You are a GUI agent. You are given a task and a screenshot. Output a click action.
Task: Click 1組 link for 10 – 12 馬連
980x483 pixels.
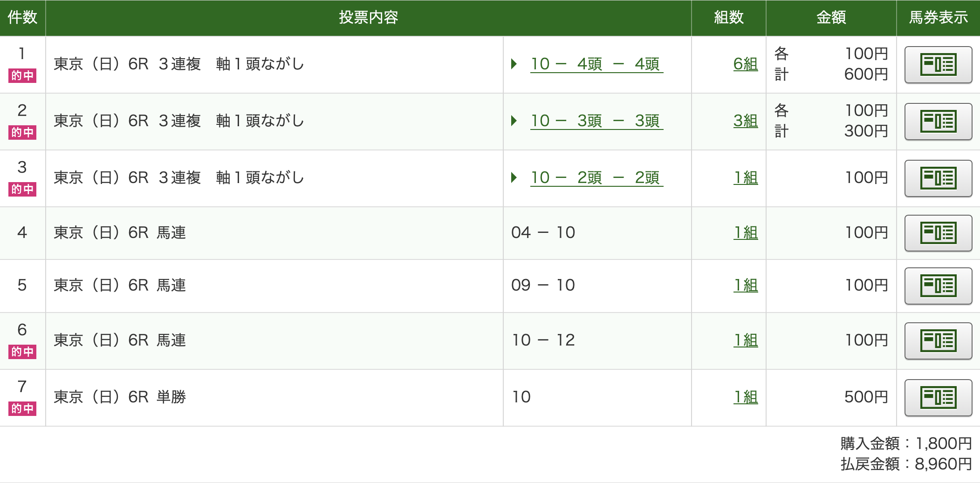point(746,340)
